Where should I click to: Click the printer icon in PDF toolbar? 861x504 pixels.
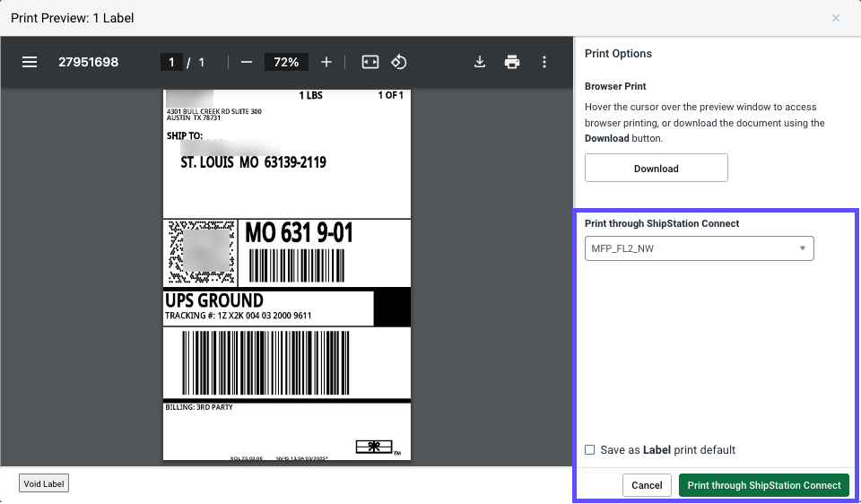coord(512,62)
